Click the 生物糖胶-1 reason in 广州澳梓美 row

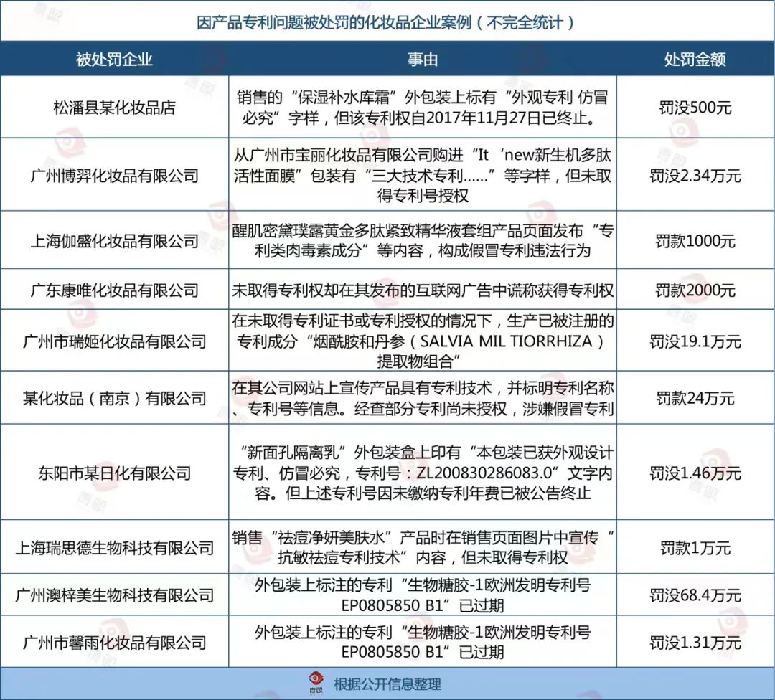click(x=423, y=595)
